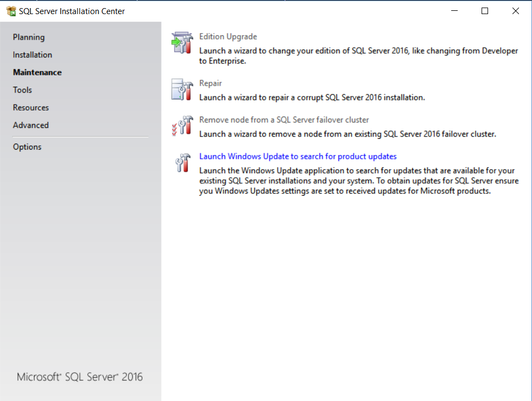
Task: Click the SQL Server title bar icon
Action: 10,11
